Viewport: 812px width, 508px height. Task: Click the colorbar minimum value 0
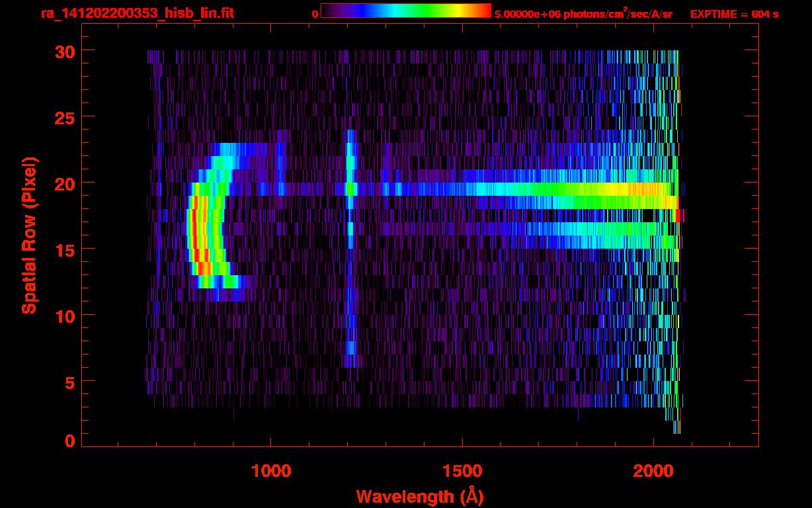[315, 14]
